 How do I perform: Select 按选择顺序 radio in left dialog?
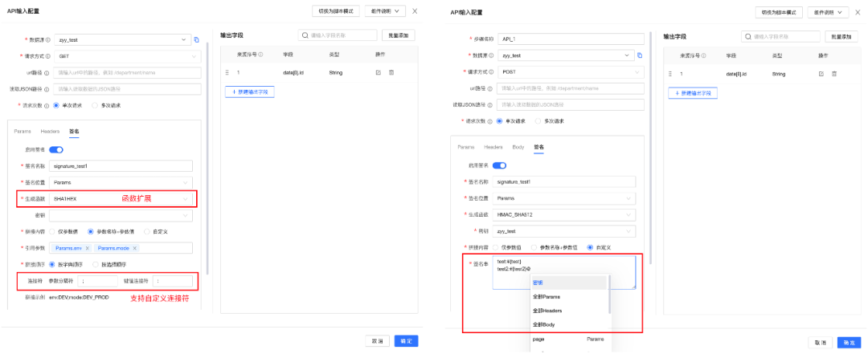click(x=96, y=264)
